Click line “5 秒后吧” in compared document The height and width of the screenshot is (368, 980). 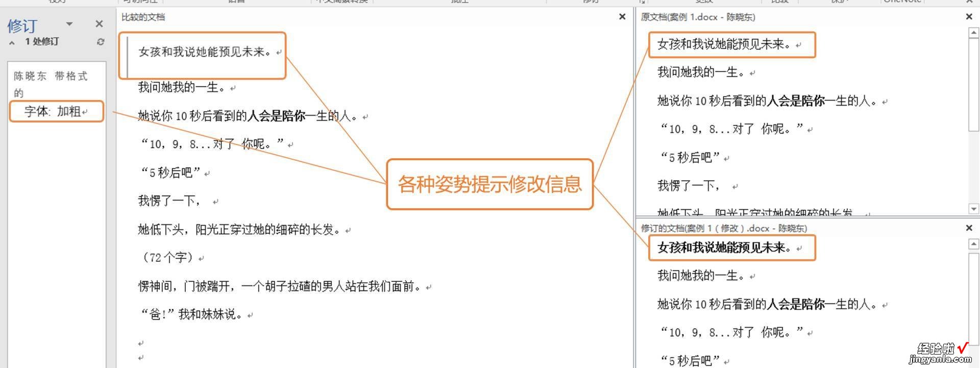(x=170, y=173)
